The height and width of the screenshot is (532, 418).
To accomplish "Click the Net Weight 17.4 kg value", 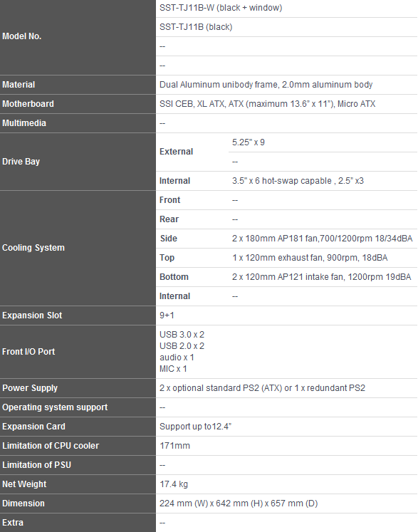I will tap(174, 484).
